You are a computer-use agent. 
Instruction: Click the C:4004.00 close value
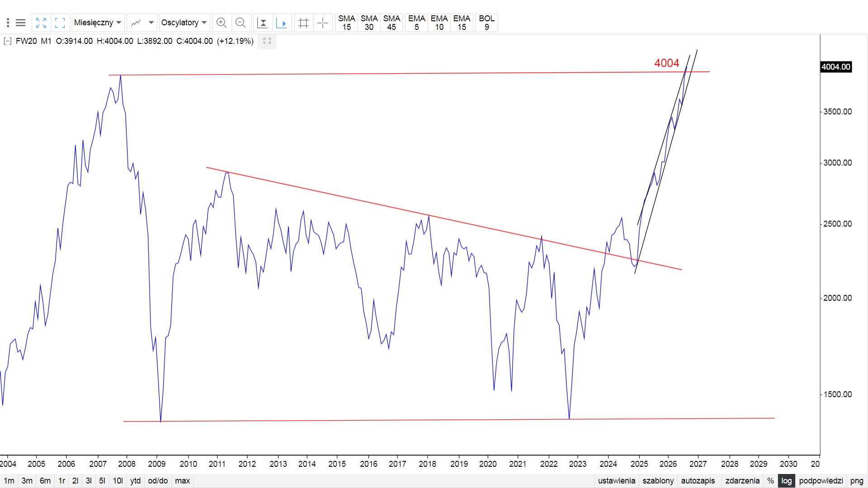point(194,41)
